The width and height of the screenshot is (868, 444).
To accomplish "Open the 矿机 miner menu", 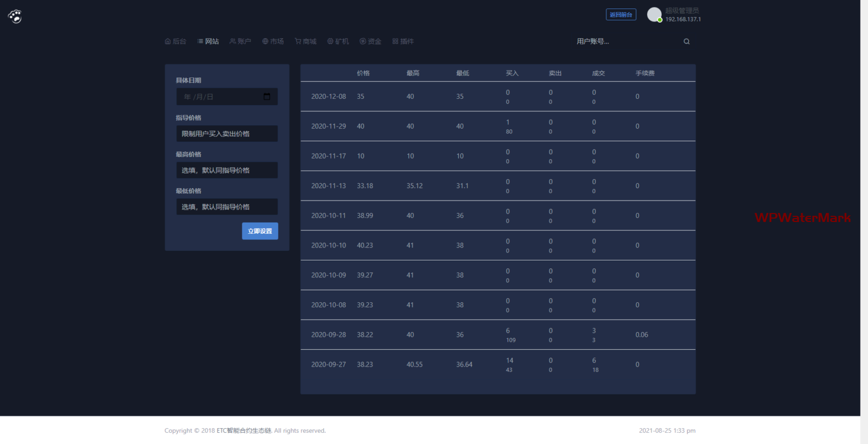I will (338, 41).
